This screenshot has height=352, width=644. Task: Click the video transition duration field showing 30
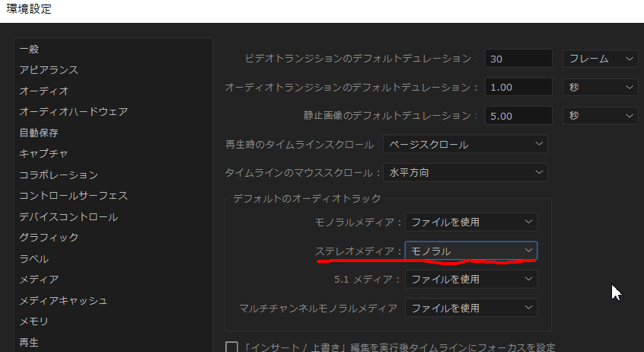click(x=518, y=59)
